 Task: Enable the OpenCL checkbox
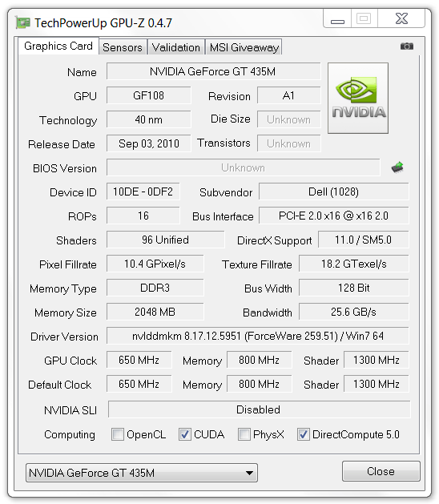(117, 434)
